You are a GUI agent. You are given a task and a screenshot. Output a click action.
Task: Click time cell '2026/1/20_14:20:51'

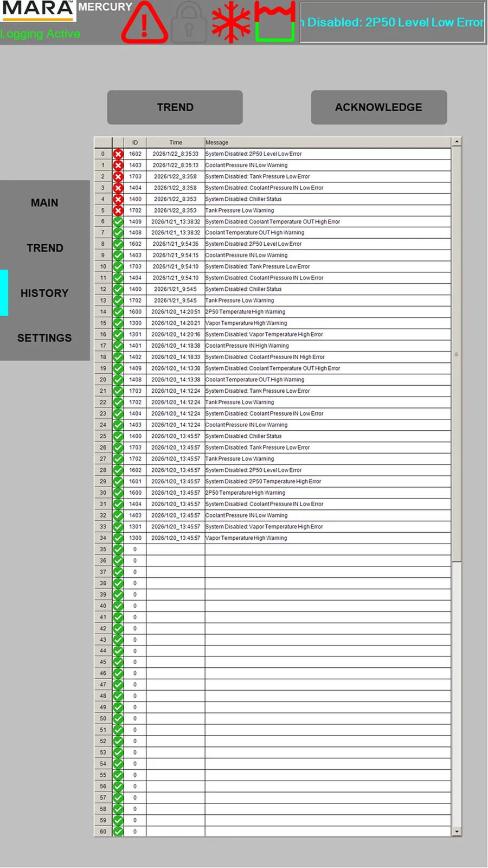click(176, 312)
